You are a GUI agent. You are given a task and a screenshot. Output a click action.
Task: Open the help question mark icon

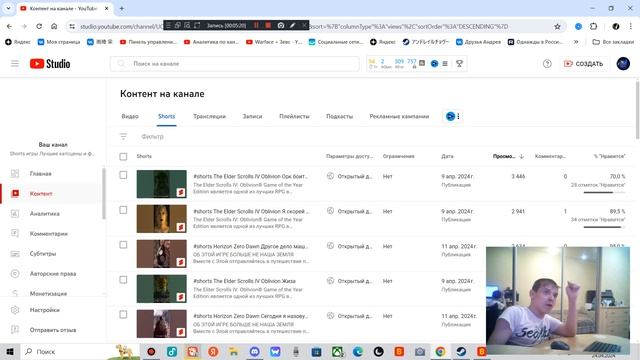point(547,64)
